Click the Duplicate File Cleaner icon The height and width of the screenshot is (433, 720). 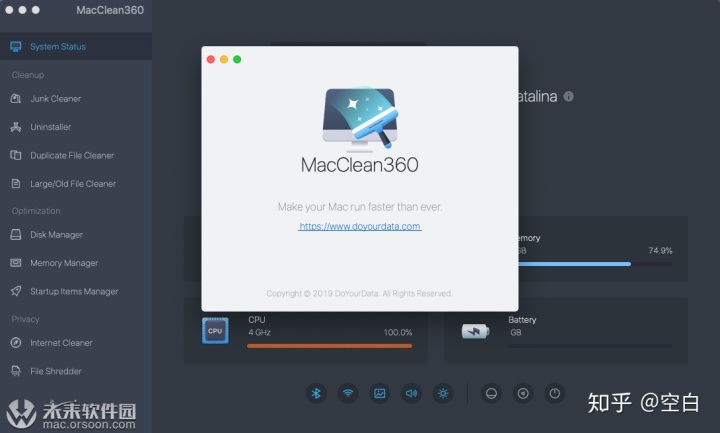(16, 155)
